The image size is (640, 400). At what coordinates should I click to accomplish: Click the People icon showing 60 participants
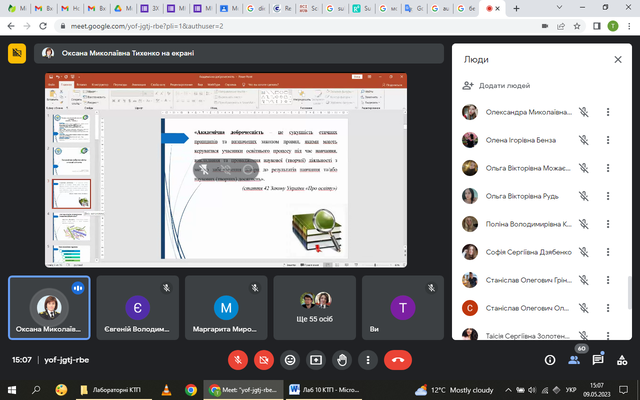click(572, 358)
